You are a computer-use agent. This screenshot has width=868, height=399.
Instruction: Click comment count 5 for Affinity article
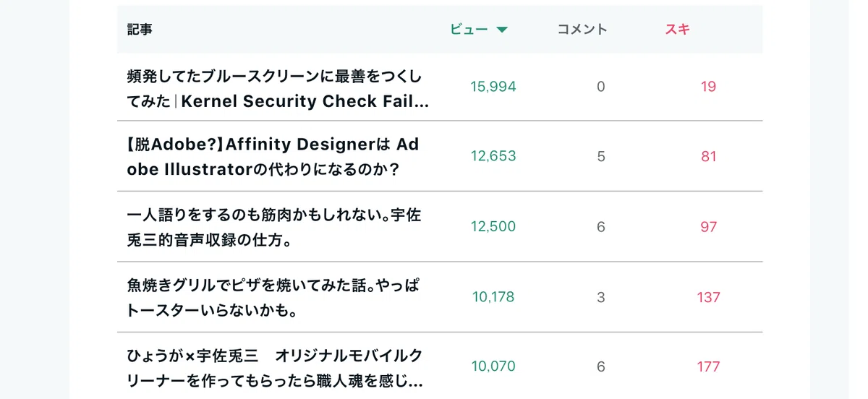click(601, 156)
